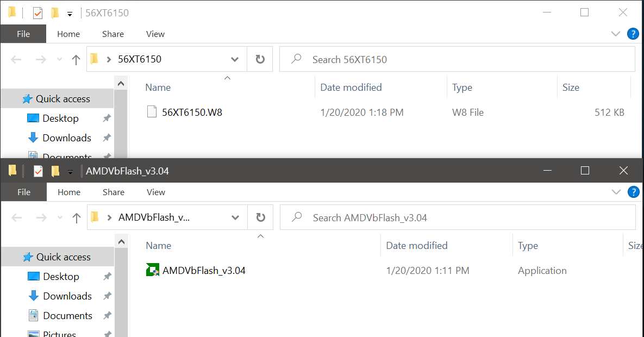Open address history dropdown in 56XT6150 window

[235, 59]
